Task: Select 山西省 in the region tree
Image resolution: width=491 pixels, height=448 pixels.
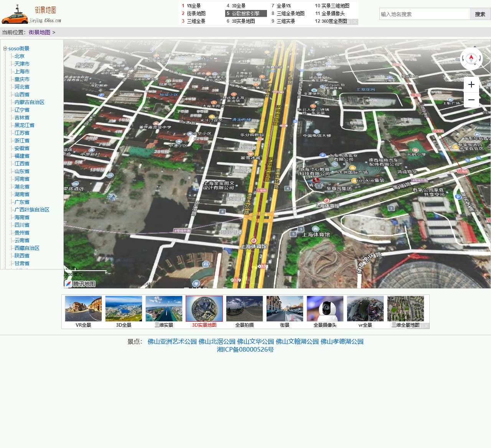Action: coord(22,94)
